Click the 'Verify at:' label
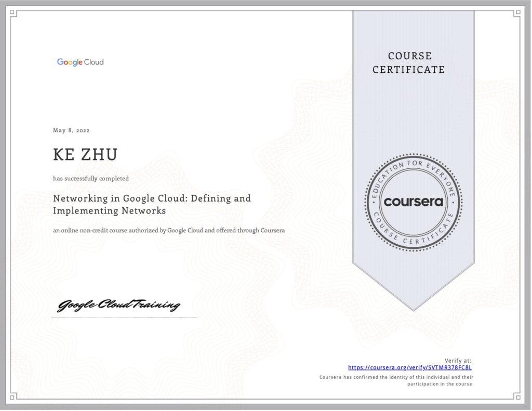Image resolution: width=532 pixels, height=411 pixels. (x=458, y=361)
